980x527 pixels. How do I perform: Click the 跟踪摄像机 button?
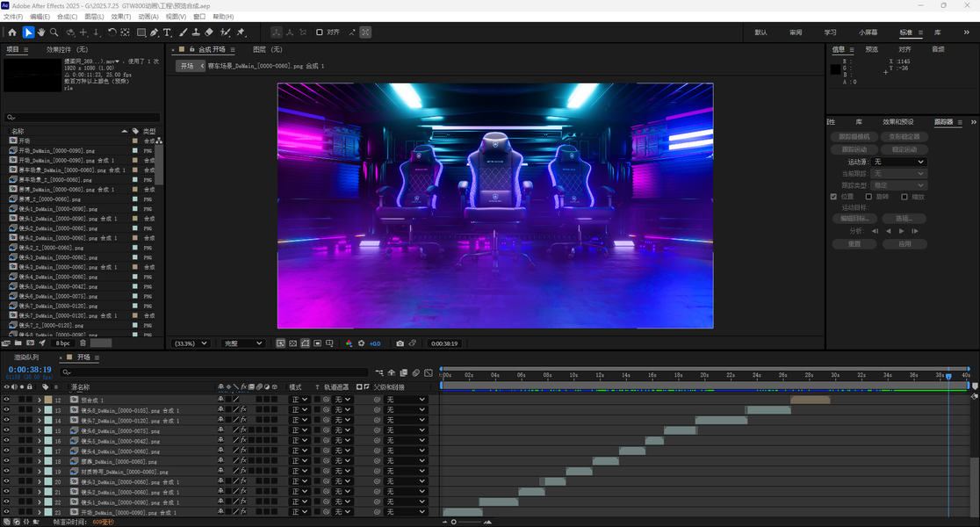(x=854, y=136)
